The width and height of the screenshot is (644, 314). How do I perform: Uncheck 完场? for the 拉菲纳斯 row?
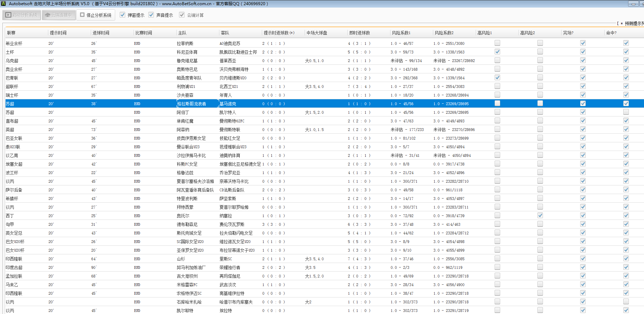pos(583,43)
